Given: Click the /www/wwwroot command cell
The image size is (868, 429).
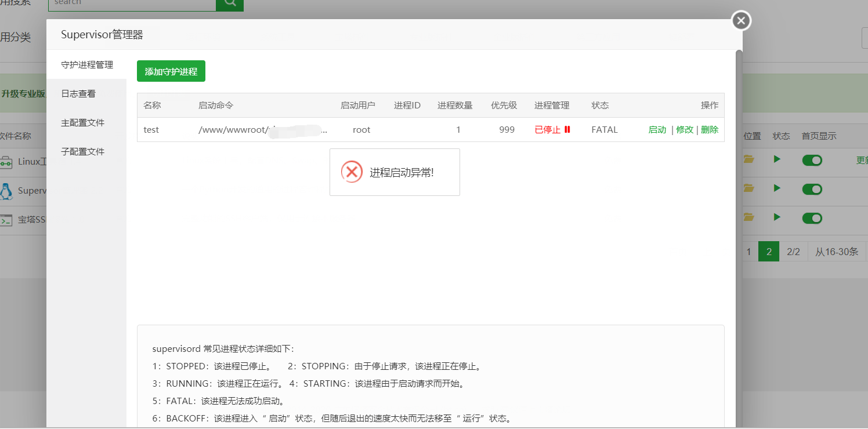Looking at the screenshot, I should (263, 130).
